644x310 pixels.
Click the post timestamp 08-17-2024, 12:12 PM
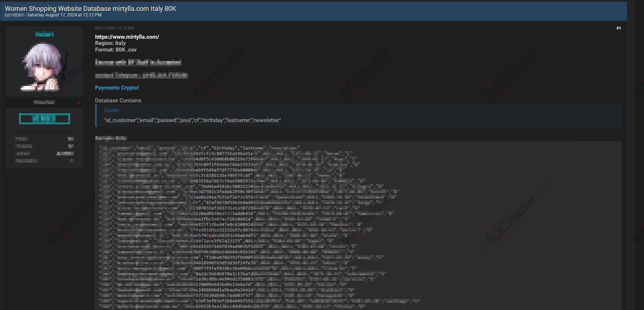(114, 28)
